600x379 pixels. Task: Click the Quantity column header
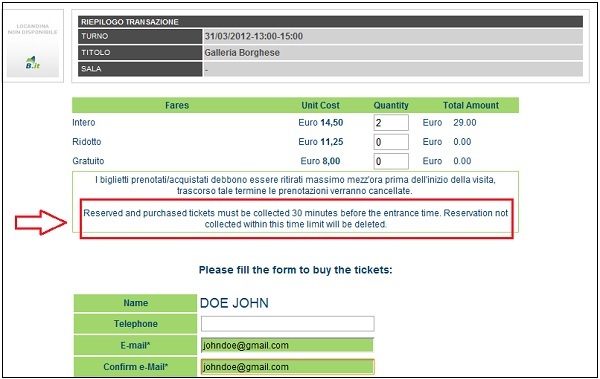pyautogui.click(x=391, y=105)
